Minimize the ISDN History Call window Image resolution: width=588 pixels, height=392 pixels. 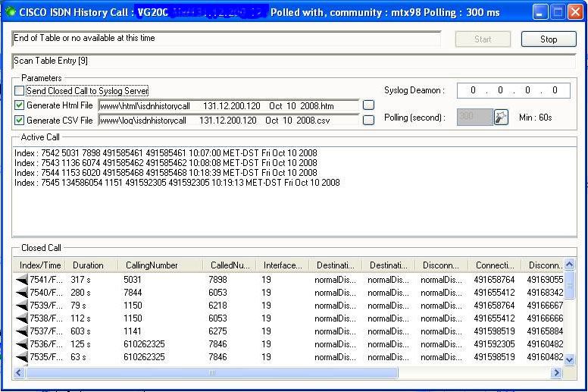coord(540,12)
